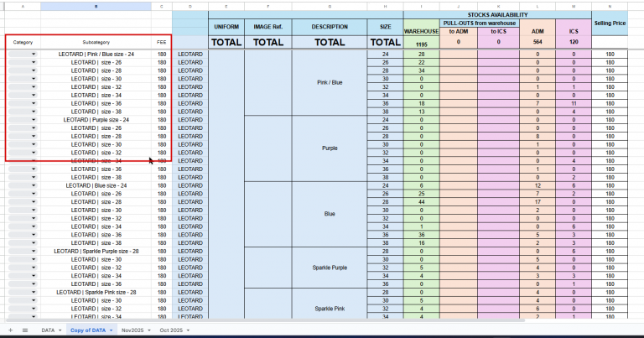The width and height of the screenshot is (644, 338).
Task: Select the to ICS header cell
Action: click(x=499, y=31)
